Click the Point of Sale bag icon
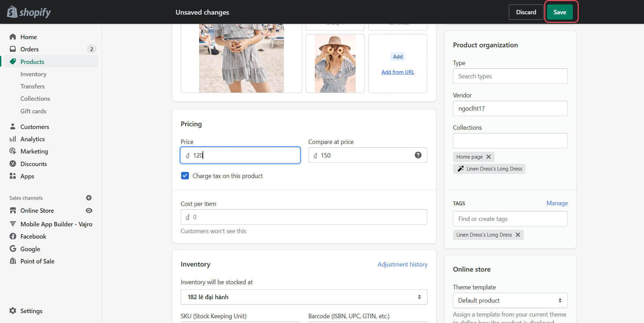Image resolution: width=644 pixels, height=323 pixels. click(13, 261)
